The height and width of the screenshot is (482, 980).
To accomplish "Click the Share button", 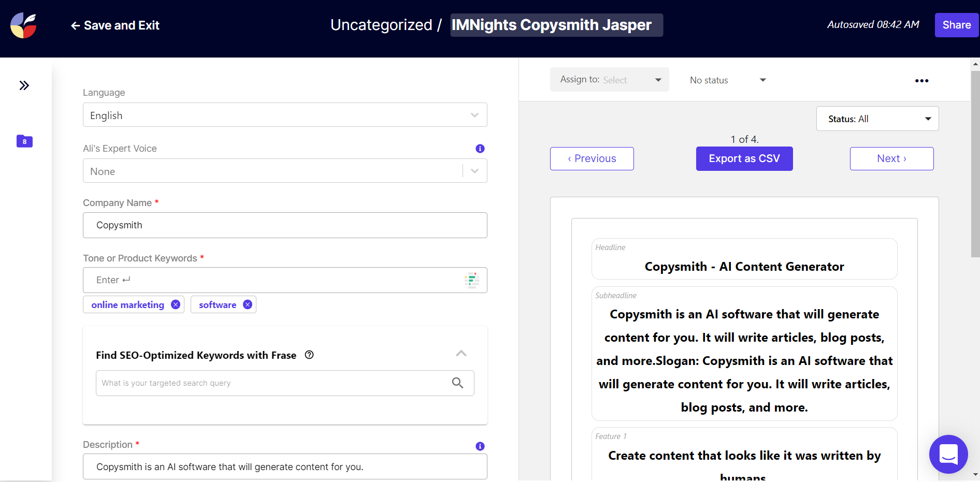I will (957, 25).
